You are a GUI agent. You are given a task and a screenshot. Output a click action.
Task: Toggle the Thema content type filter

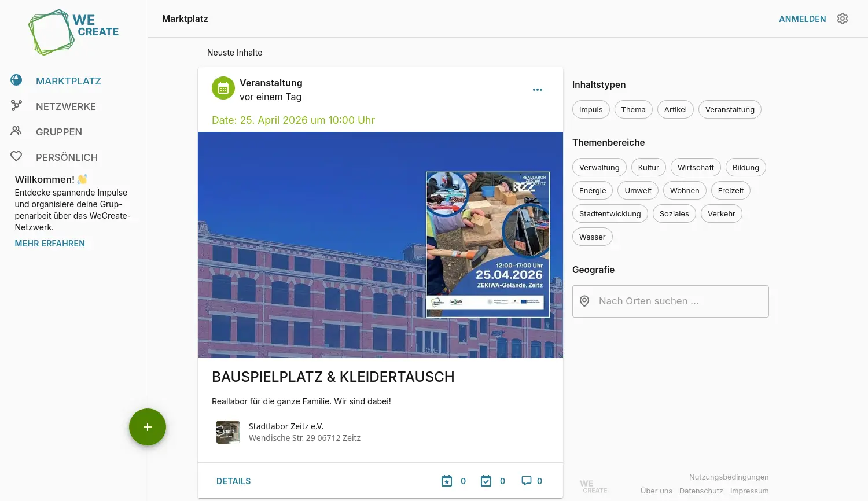(x=634, y=109)
